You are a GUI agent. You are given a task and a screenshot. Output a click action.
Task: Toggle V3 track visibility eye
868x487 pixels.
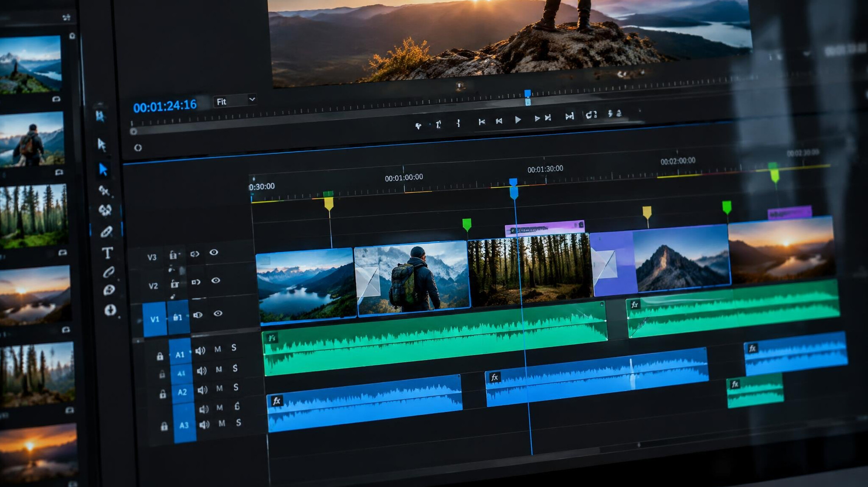point(214,252)
